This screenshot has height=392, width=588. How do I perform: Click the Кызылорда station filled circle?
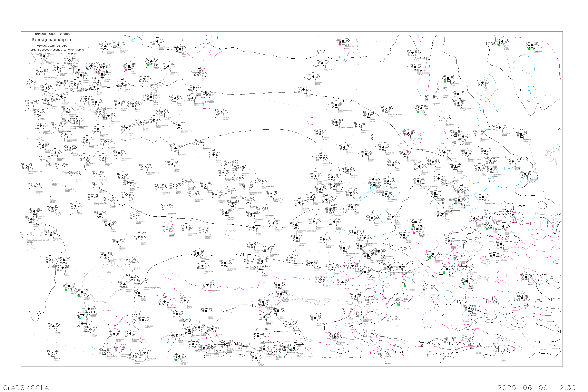pos(164,302)
